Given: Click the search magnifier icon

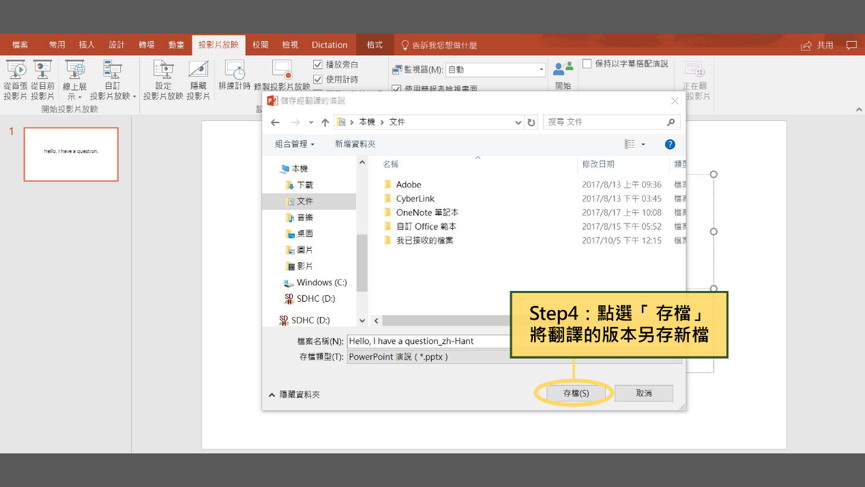Looking at the screenshot, I should coord(671,122).
